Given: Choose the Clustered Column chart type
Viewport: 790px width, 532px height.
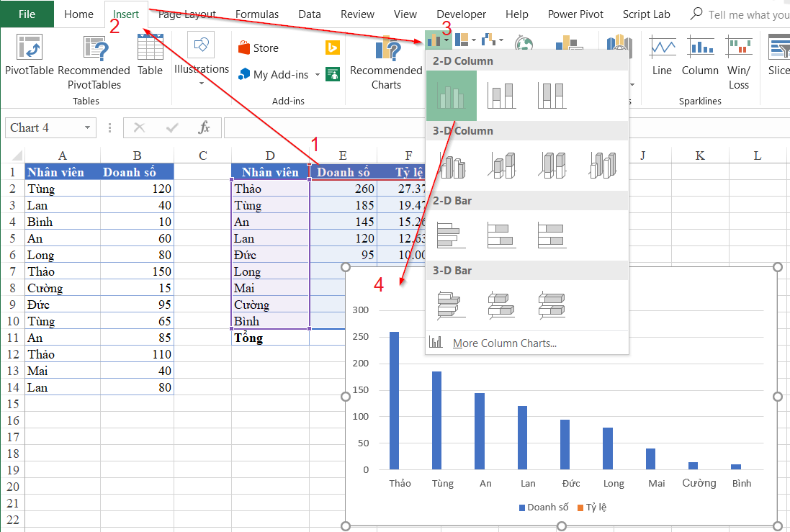Looking at the screenshot, I should point(451,94).
